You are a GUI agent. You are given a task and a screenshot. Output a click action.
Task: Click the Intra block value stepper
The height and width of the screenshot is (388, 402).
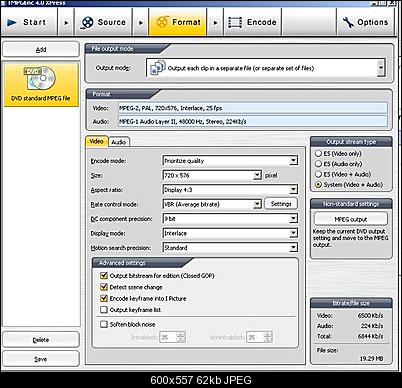[x=181, y=337]
